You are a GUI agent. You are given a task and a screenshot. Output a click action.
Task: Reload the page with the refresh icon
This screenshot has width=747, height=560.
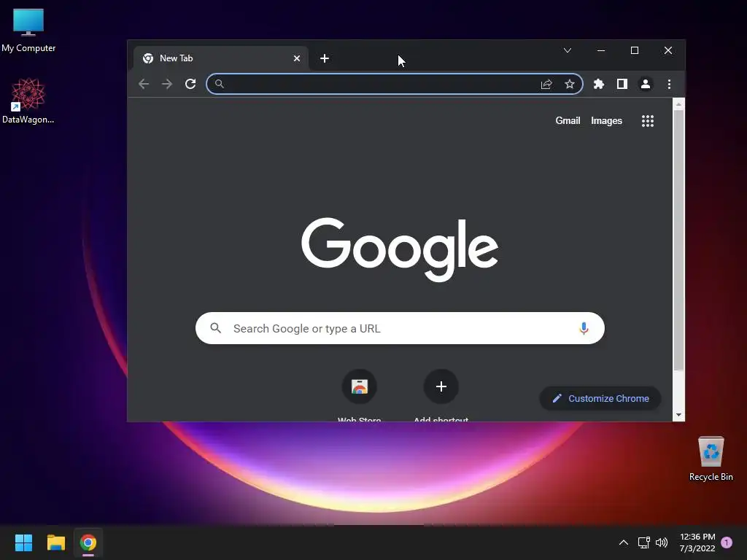[190, 84]
